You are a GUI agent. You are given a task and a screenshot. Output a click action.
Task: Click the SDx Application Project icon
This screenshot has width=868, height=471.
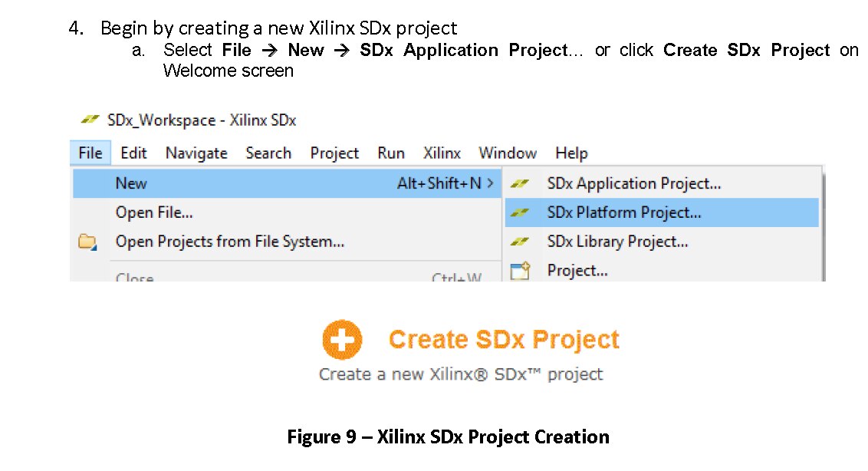520,183
